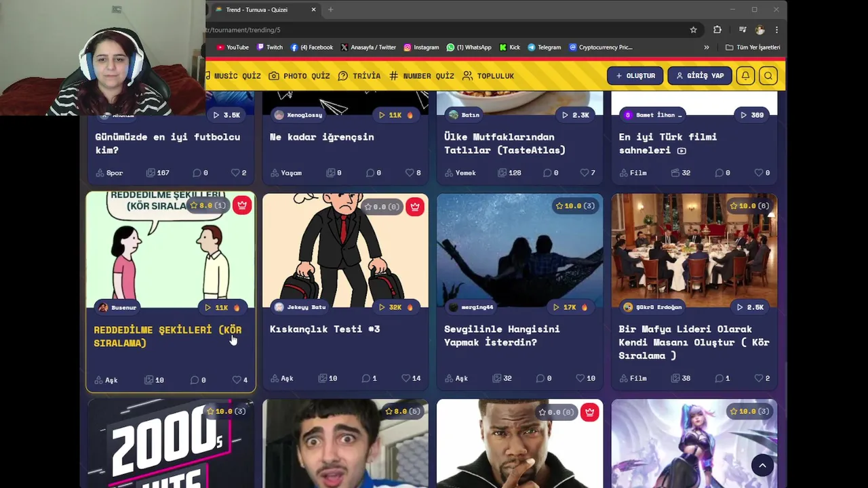
Task: Open the Reddedilme Şekilleri quiz thumbnail
Action: tap(171, 250)
